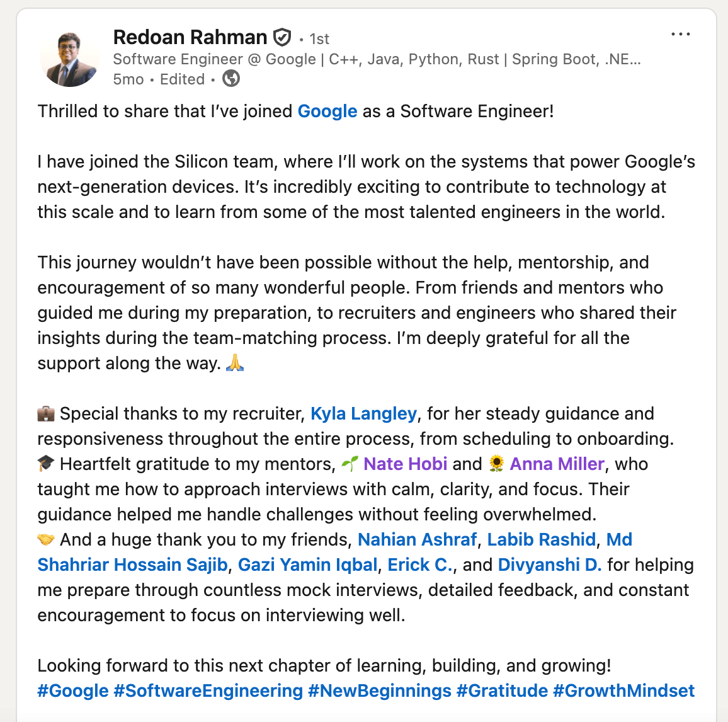Visit Nahian Ashraf's profile
Viewport: 728px width, 722px height.
[417, 540]
